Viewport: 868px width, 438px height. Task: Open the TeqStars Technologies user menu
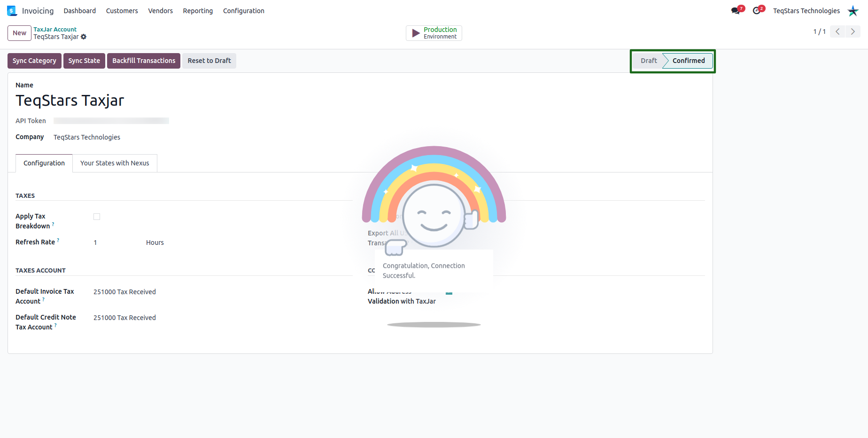[x=806, y=11]
